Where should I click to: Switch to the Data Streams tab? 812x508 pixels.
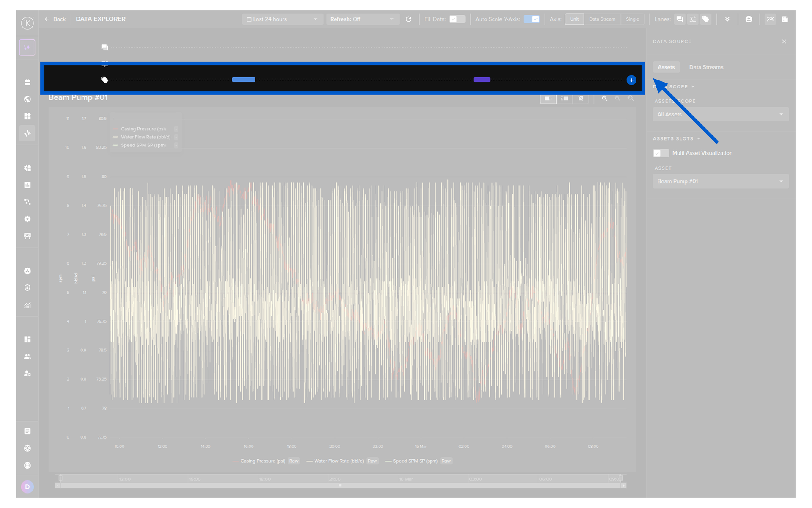click(x=706, y=67)
